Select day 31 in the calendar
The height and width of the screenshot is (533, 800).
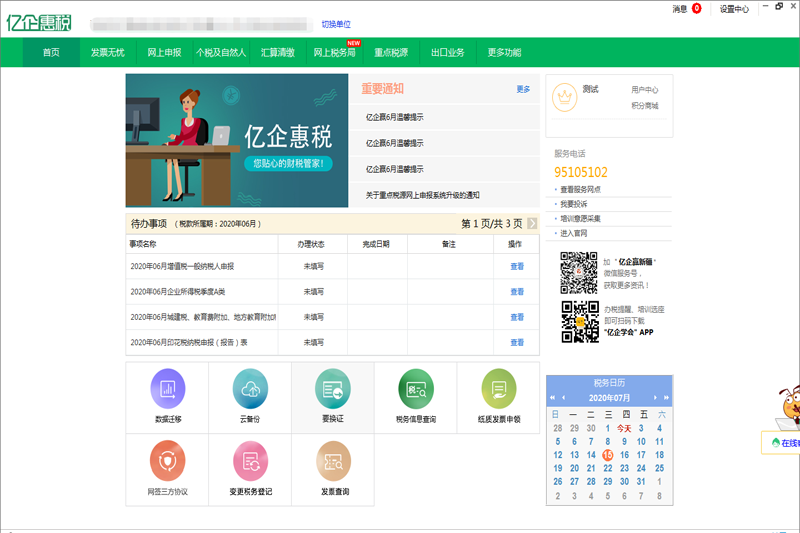(641, 481)
